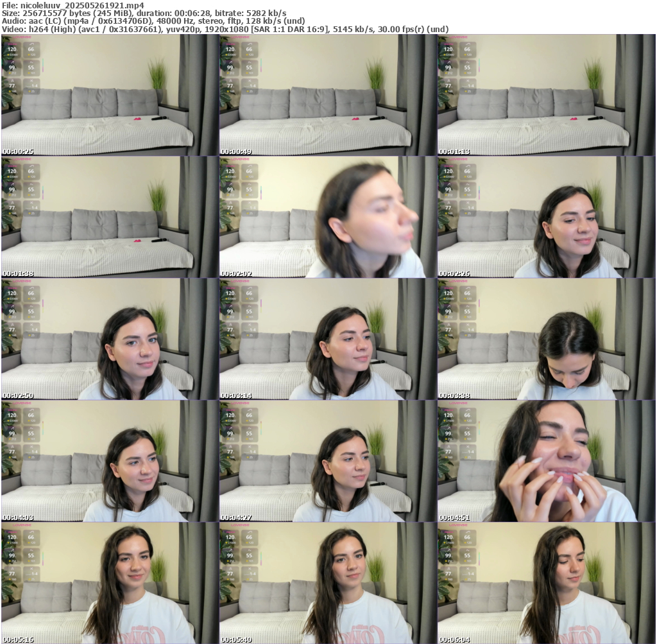Viewport: 657px width, 644px height.
Task: Click the 77 tile in the first frame
Action: 12,85
